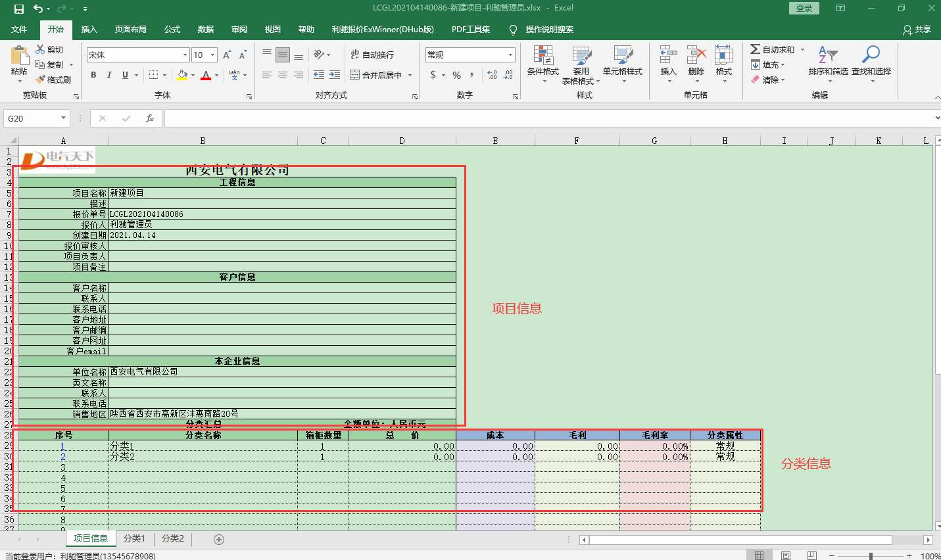
Task: Click the text orientation icon
Action: (319, 55)
